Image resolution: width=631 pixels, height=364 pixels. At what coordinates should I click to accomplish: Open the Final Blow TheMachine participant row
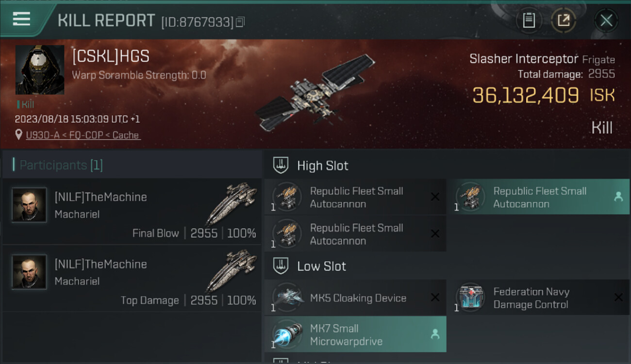pos(132,211)
